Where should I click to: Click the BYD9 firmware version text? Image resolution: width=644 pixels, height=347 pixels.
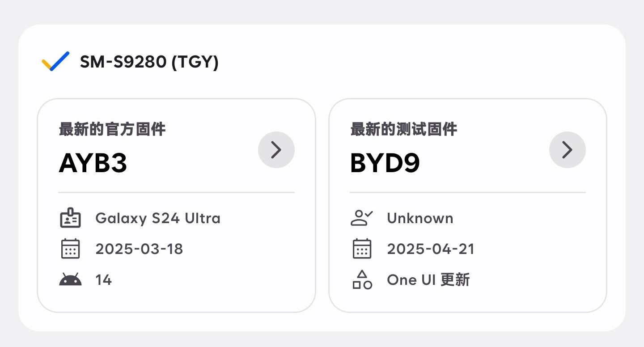[385, 164]
